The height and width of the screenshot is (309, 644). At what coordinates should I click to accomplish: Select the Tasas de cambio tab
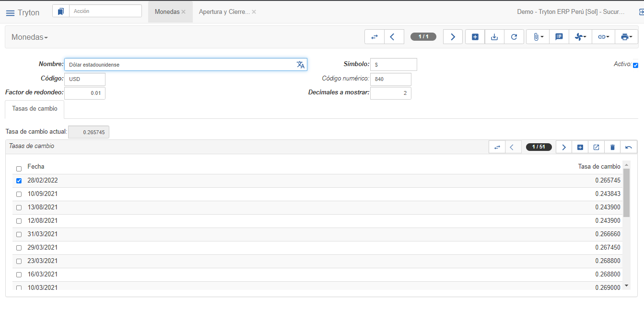(x=35, y=109)
